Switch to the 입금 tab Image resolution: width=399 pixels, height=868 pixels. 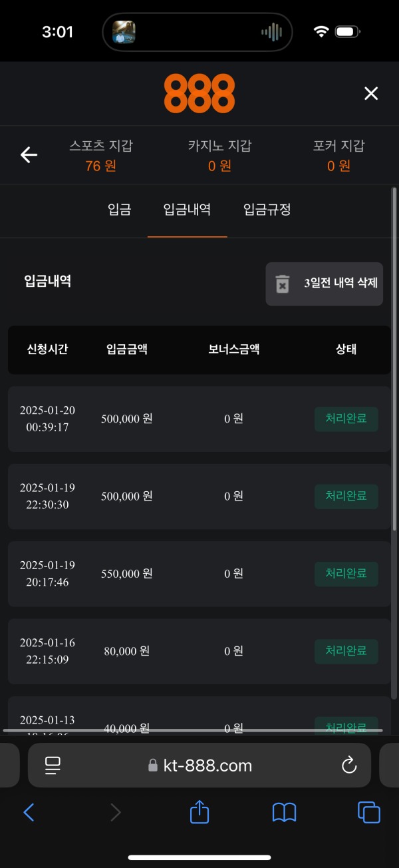click(120, 210)
